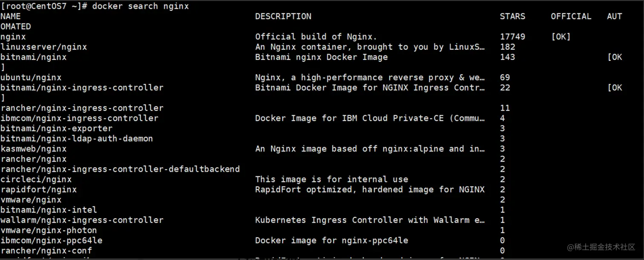This screenshot has height=260, width=644.
Task: Click the kasmweb/nginx image name
Action: pyautogui.click(x=33, y=149)
